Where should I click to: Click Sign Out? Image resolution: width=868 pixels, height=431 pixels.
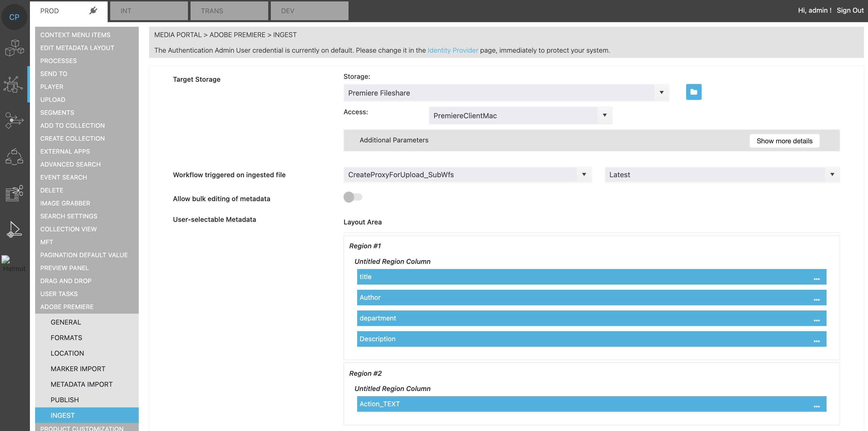[x=850, y=10]
